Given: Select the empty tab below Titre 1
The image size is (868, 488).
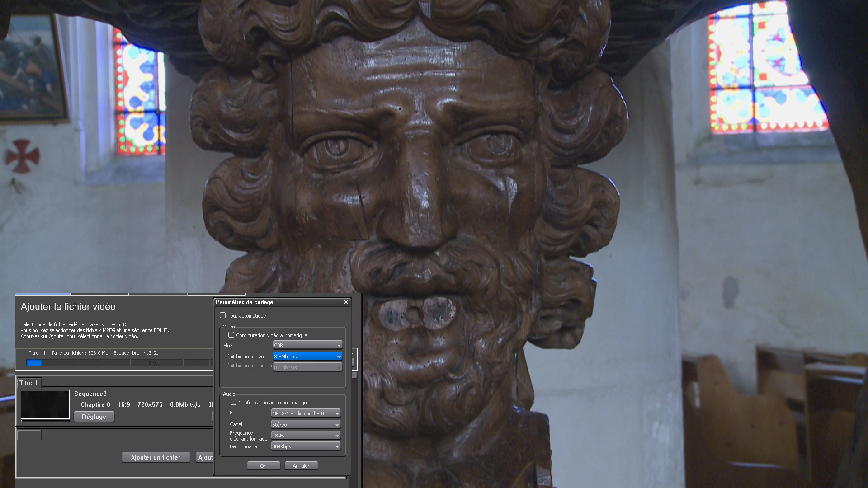Looking at the screenshot, I should [x=29, y=435].
